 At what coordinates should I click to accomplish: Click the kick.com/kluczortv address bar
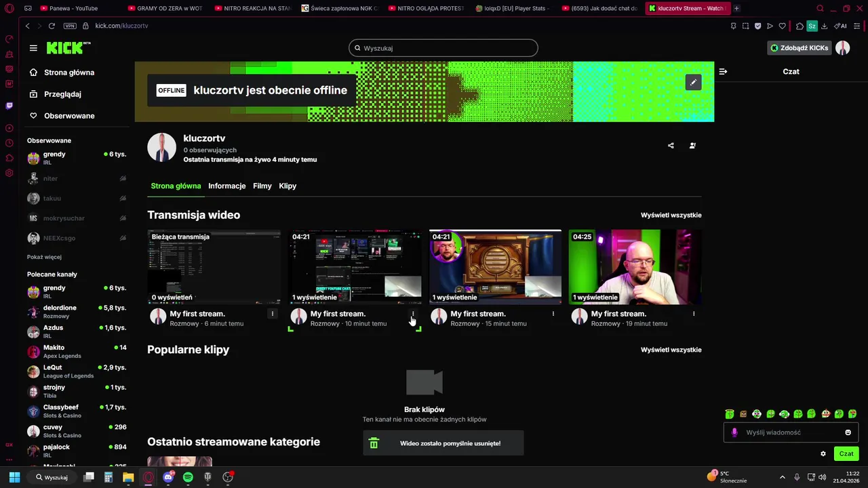[x=121, y=26]
